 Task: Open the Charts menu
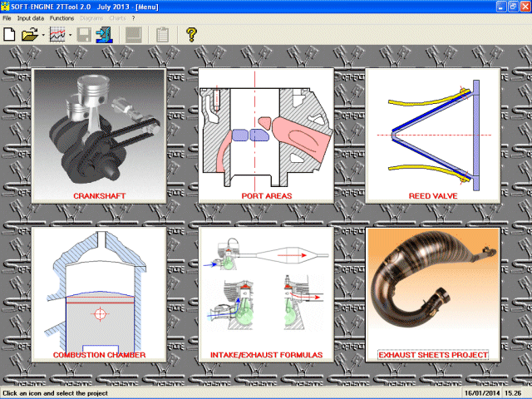tap(118, 18)
